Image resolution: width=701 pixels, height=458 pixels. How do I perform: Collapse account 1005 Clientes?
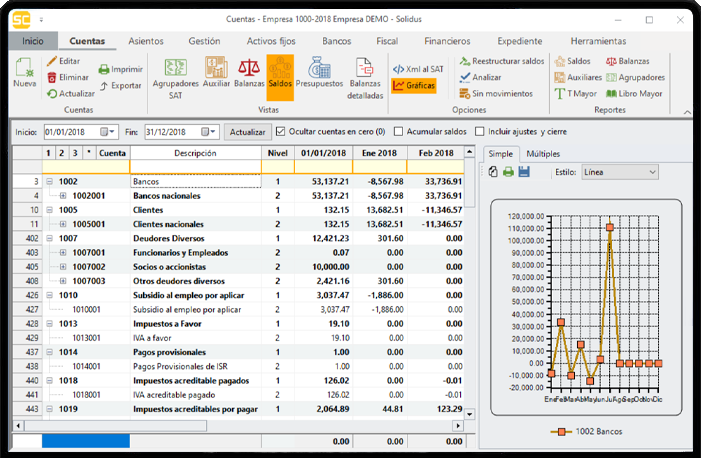[x=50, y=210]
